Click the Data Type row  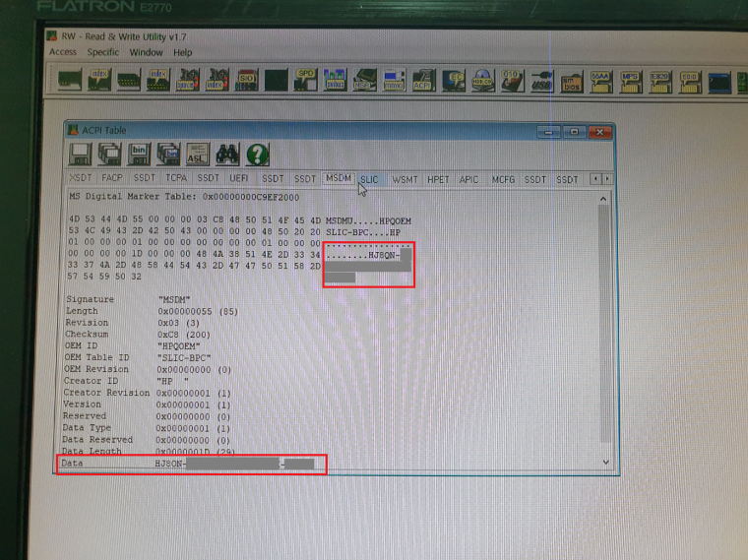147,428
